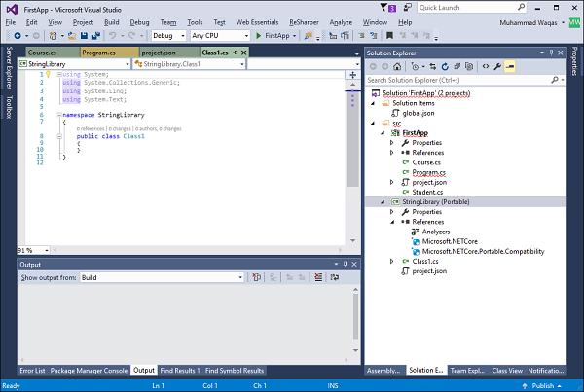Image resolution: width=584 pixels, height=392 pixels.
Task: Click the Refresh icon in Solution Explorer
Action: click(x=445, y=67)
